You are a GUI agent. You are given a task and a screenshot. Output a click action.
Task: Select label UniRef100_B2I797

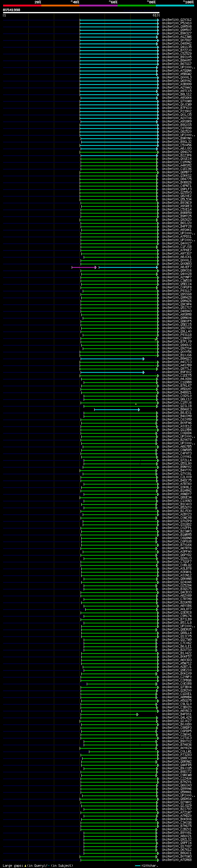coord(176,809)
